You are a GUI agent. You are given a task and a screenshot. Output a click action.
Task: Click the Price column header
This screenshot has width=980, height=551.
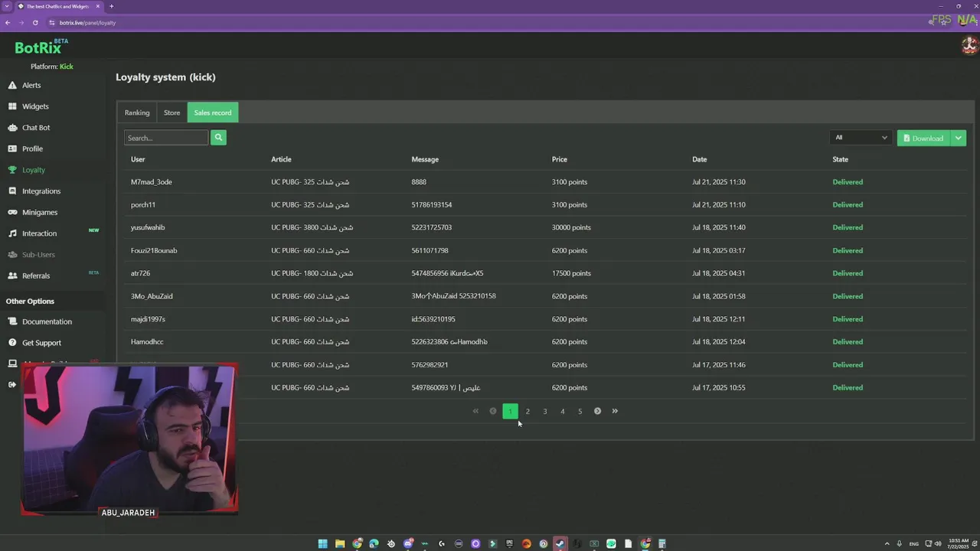[560, 159]
